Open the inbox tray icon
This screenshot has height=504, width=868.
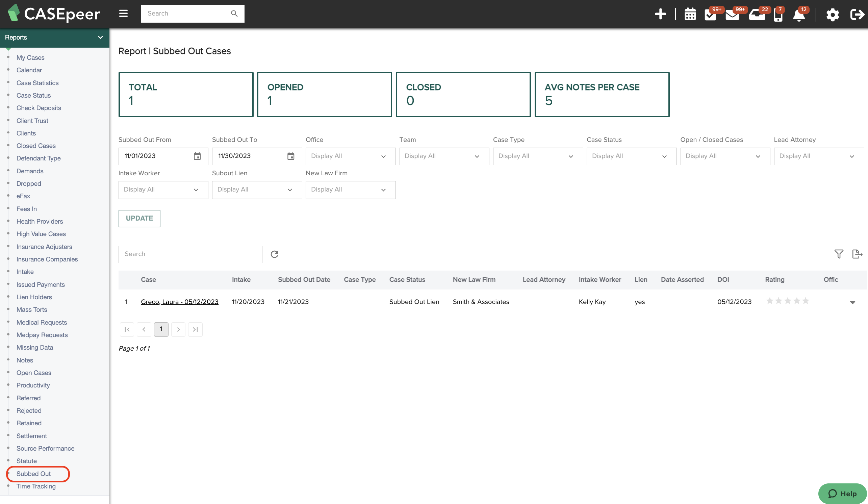coord(757,15)
